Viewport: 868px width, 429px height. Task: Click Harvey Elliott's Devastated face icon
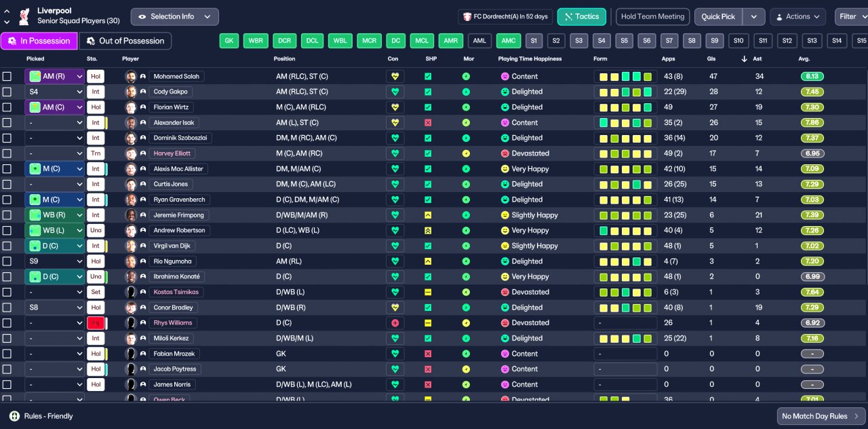(505, 153)
